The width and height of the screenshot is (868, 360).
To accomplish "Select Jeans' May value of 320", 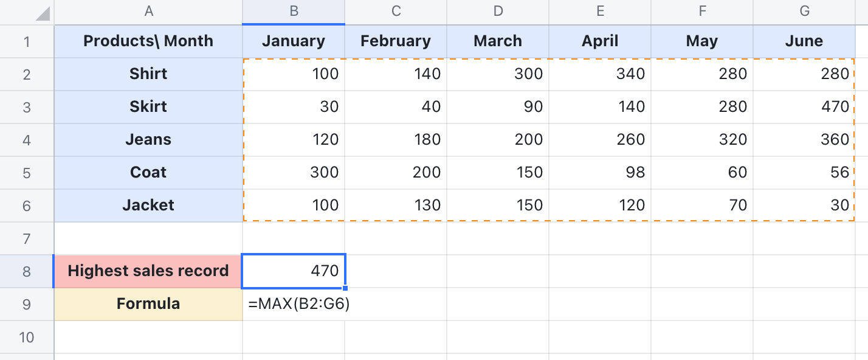I will tap(702, 139).
